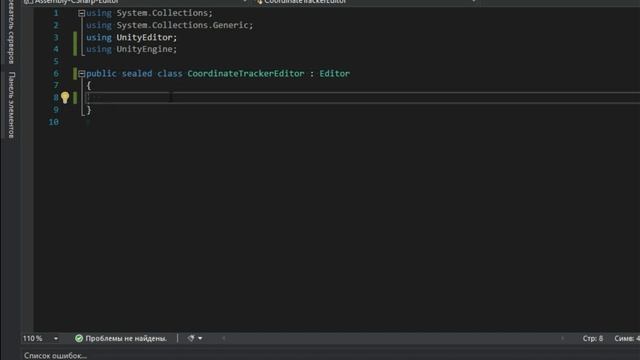Click the horizontal scrollbar right arrow
This screenshot has width=640, height=360.
click(x=562, y=338)
